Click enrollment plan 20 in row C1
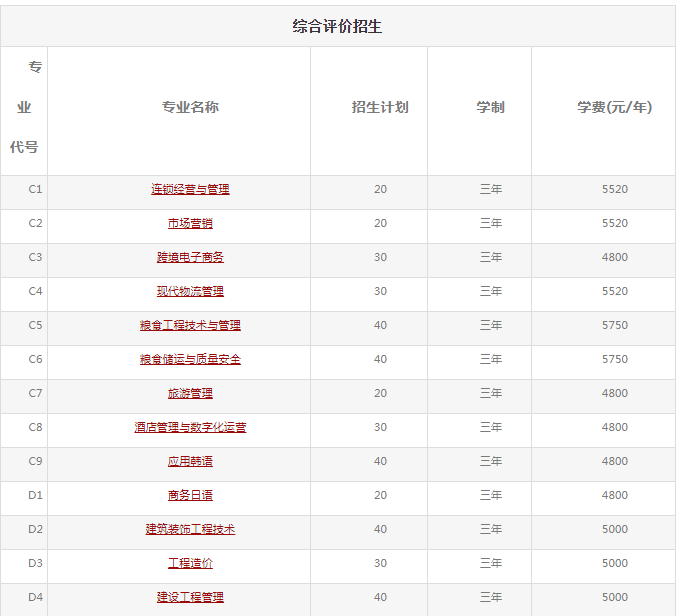 380,189
